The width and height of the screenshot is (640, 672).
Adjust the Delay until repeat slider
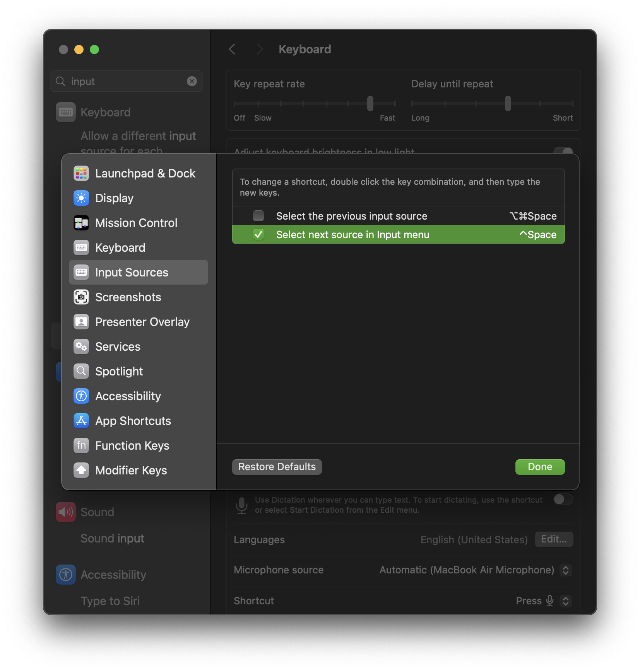point(508,104)
